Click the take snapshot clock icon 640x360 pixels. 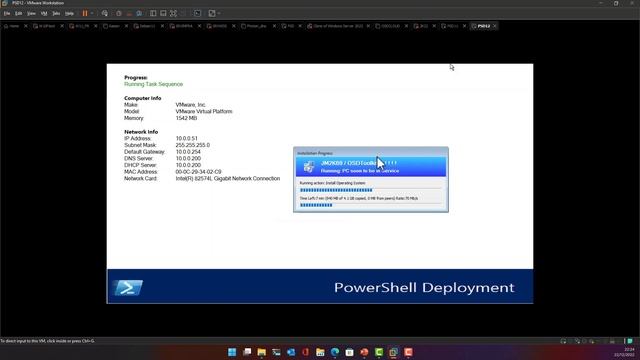click(119, 13)
